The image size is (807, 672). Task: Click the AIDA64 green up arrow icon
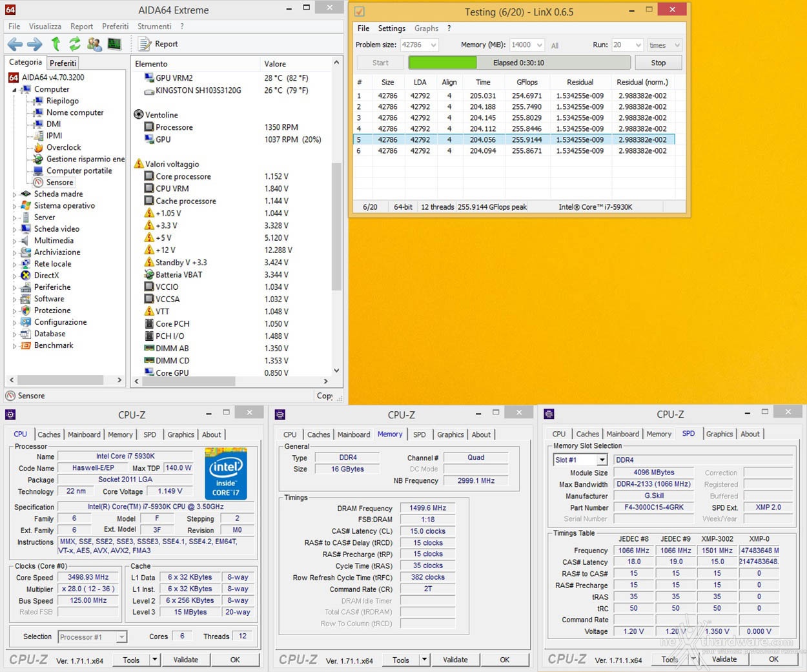tap(56, 44)
